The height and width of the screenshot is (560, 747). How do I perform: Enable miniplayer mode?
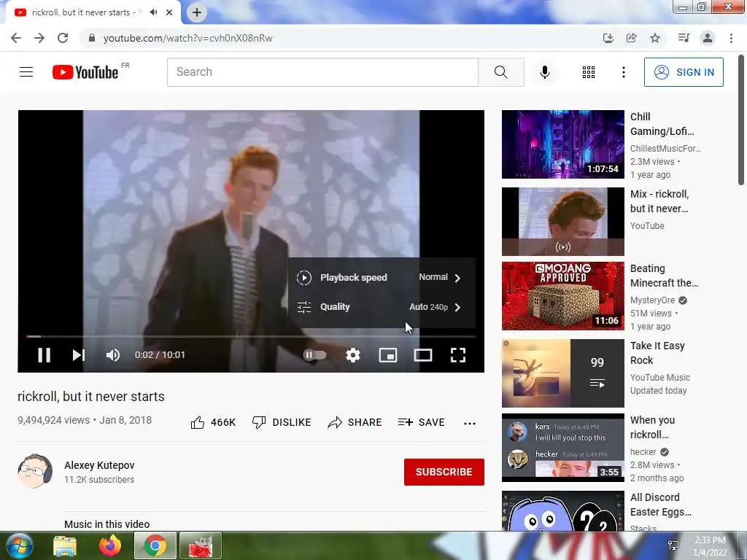point(388,355)
